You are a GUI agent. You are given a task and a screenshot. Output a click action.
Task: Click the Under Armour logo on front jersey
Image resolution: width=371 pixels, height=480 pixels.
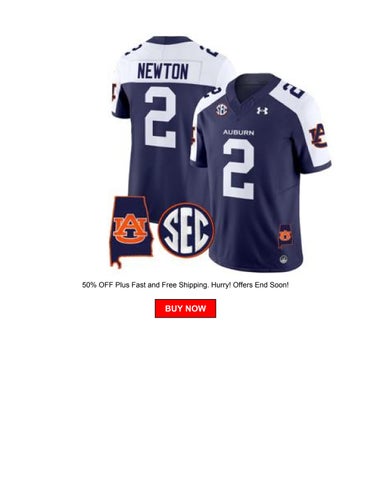click(x=262, y=111)
